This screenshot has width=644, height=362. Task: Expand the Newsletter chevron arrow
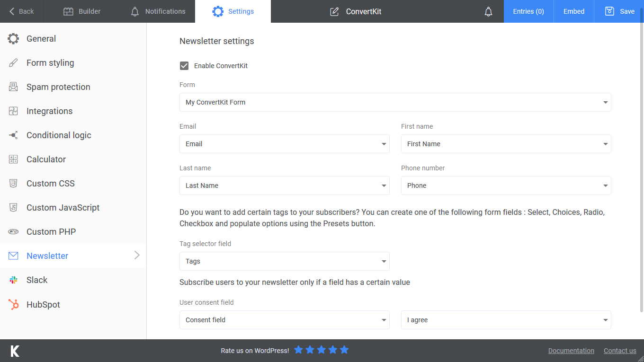click(137, 256)
